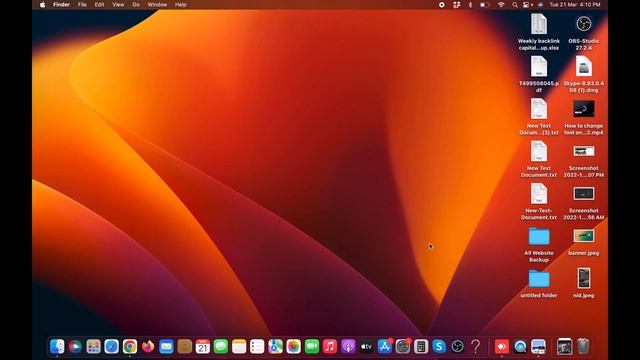640x360 pixels.
Task: Open Safari browser from the Dock
Action: 111,347
